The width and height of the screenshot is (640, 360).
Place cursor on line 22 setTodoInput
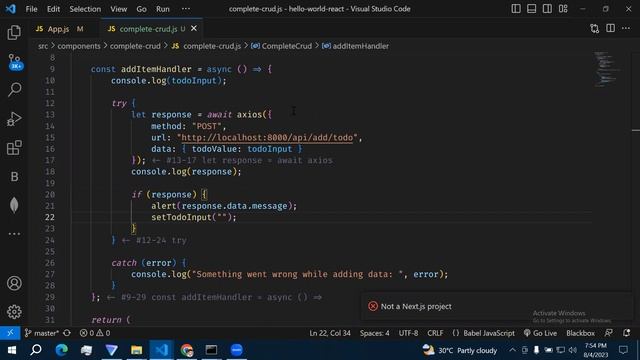[x=194, y=217]
